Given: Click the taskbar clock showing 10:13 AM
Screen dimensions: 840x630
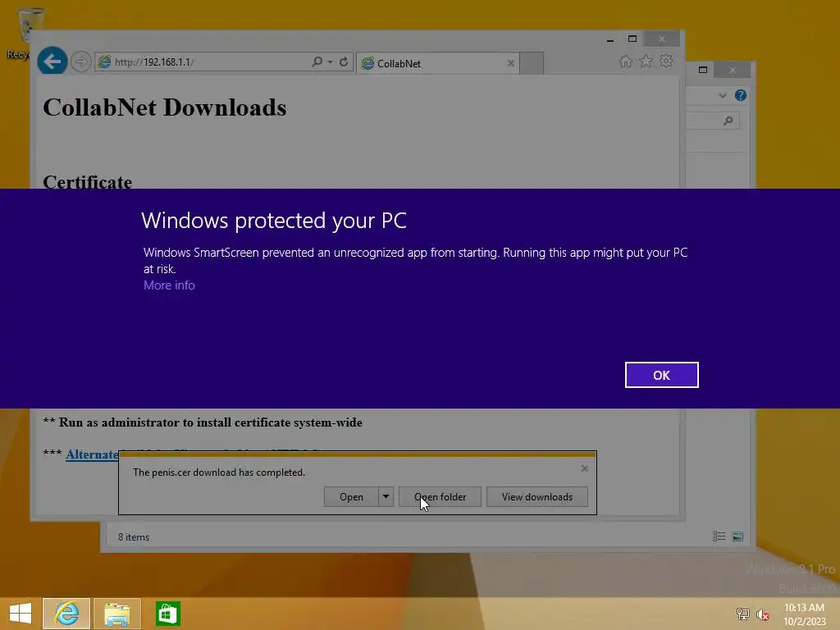Looking at the screenshot, I should [x=804, y=614].
